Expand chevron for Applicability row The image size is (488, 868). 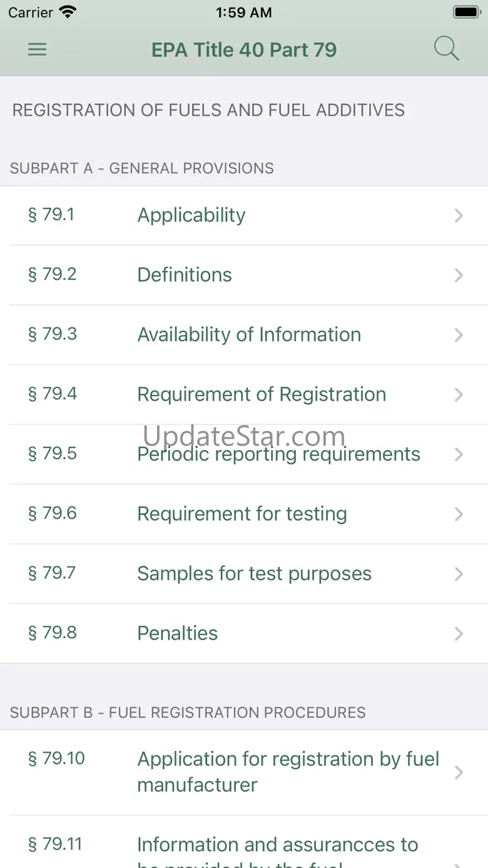459,215
